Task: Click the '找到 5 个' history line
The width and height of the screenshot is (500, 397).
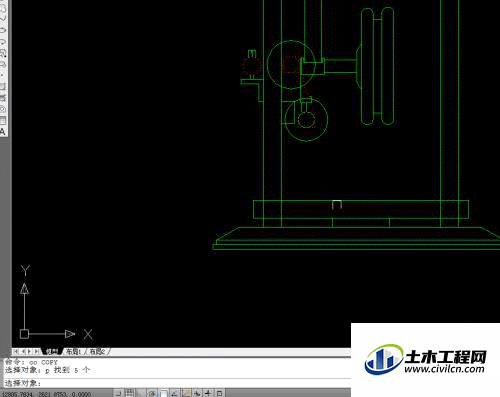Action: 72,370
